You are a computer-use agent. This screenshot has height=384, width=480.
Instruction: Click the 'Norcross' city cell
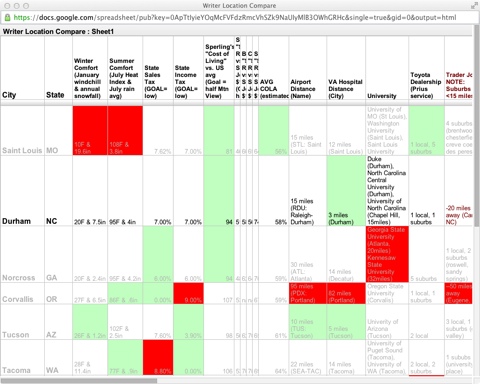coord(23,254)
